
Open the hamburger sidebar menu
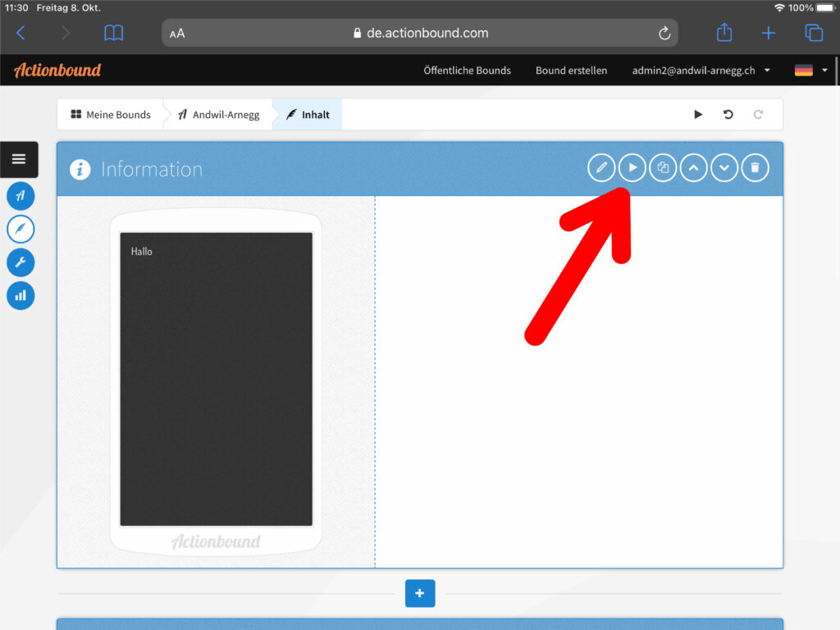pyautogui.click(x=19, y=159)
